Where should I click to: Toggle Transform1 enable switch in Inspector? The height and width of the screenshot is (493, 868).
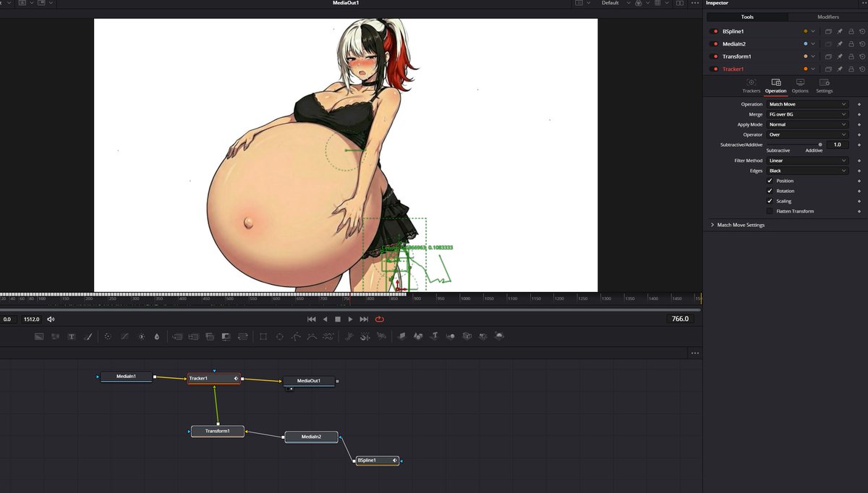point(715,56)
